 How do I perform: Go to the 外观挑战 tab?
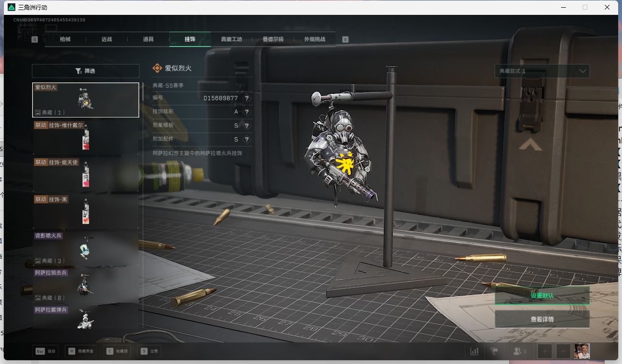[314, 39]
